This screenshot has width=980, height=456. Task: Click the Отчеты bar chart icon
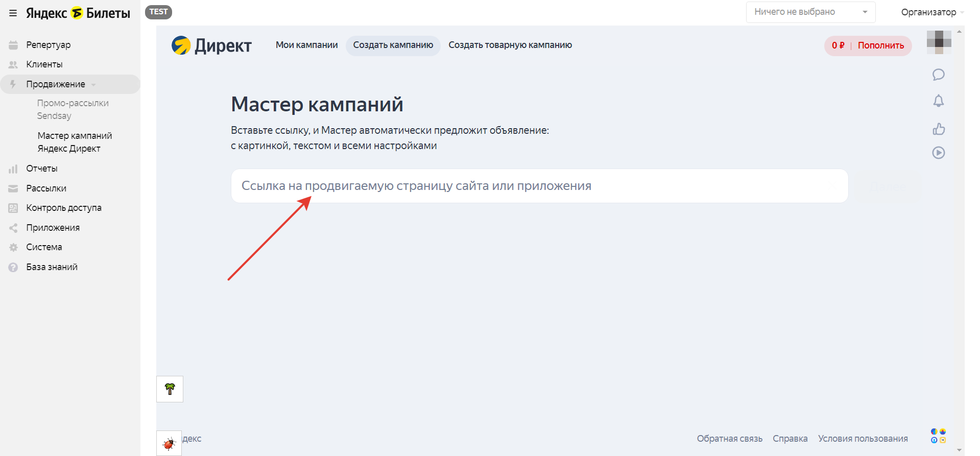(x=13, y=169)
